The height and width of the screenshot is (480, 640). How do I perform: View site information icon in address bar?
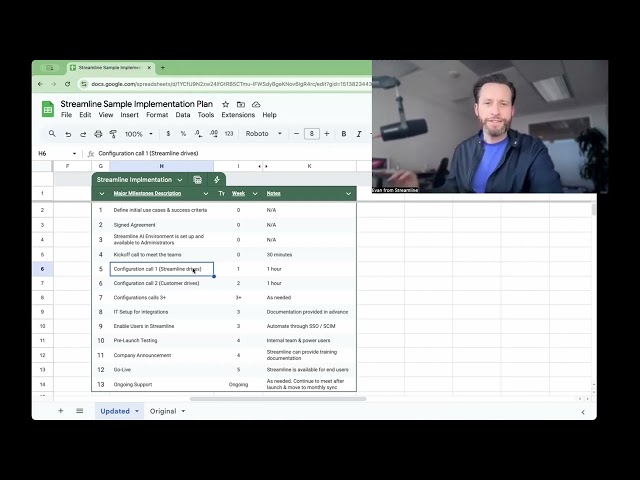click(84, 84)
